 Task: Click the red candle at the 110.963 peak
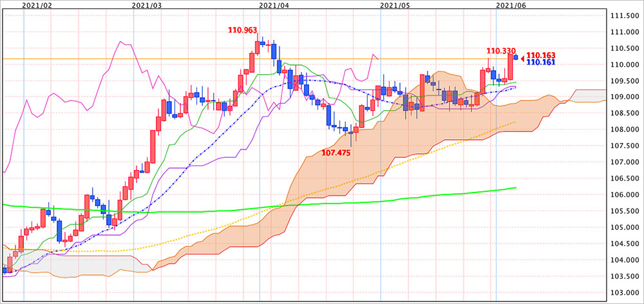(x=257, y=47)
